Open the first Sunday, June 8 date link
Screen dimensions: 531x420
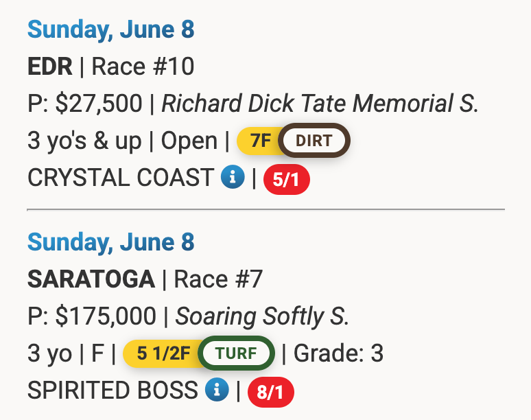111,30
